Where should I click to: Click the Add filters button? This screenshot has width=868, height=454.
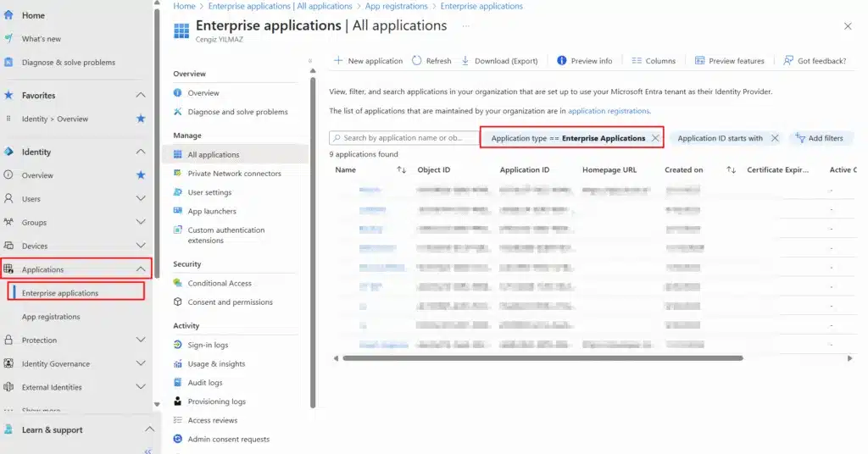click(820, 138)
